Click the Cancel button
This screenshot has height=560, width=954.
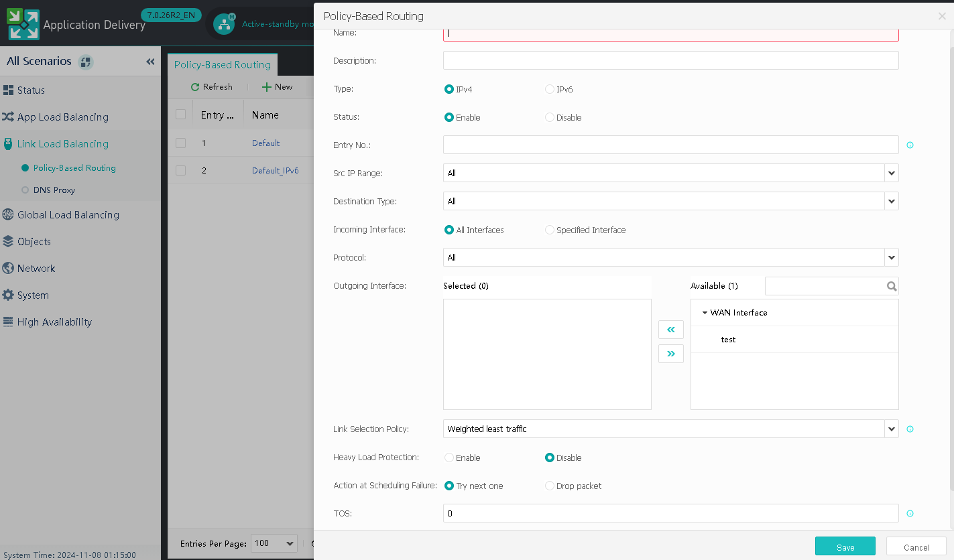coord(916,547)
